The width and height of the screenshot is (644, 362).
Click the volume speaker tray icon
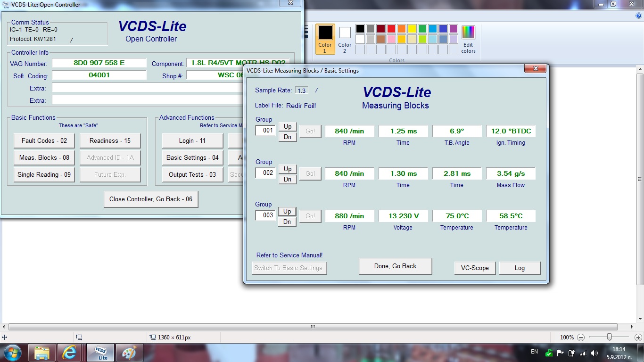pyautogui.click(x=594, y=353)
